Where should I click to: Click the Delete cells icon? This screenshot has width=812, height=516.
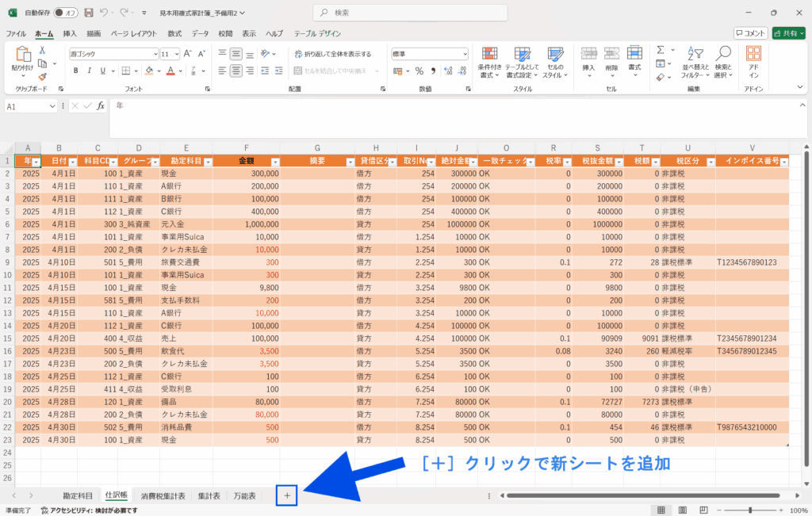[611, 53]
